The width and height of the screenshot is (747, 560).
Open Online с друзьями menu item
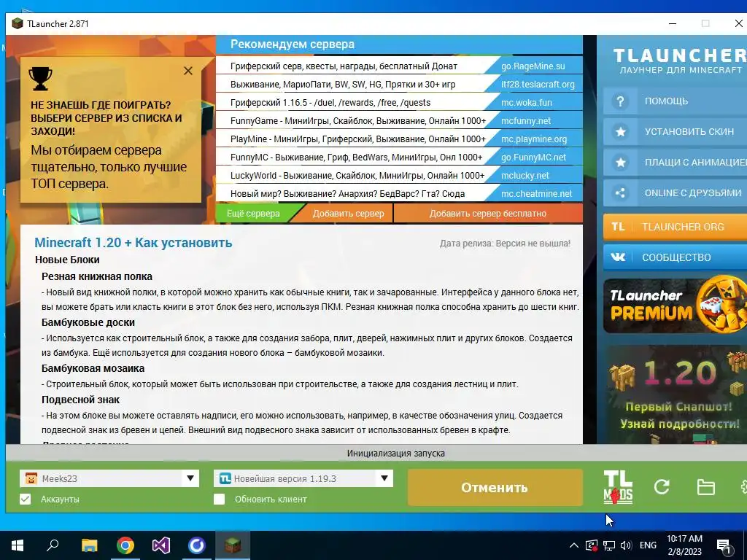675,192
